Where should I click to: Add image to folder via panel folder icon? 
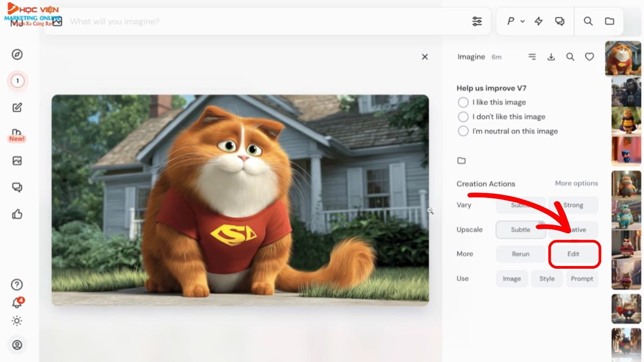click(462, 160)
